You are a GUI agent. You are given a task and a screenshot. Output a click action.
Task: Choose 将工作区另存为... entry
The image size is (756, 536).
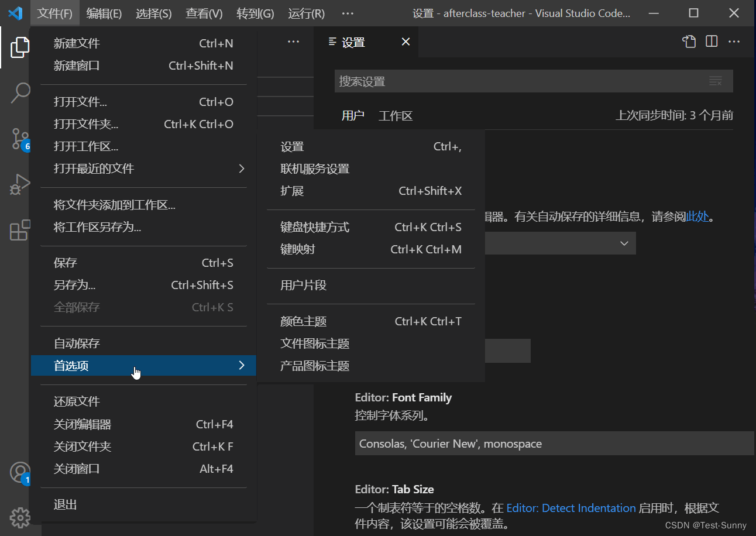click(143, 227)
